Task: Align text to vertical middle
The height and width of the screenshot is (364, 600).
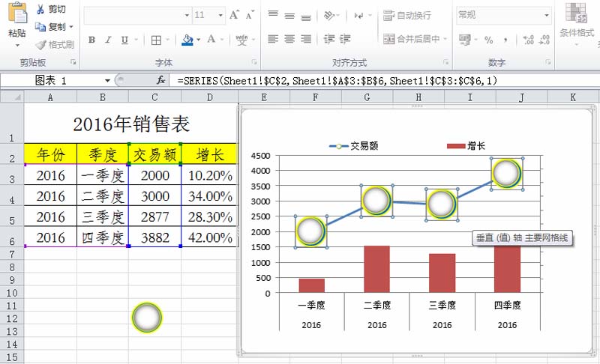Action: (289, 15)
